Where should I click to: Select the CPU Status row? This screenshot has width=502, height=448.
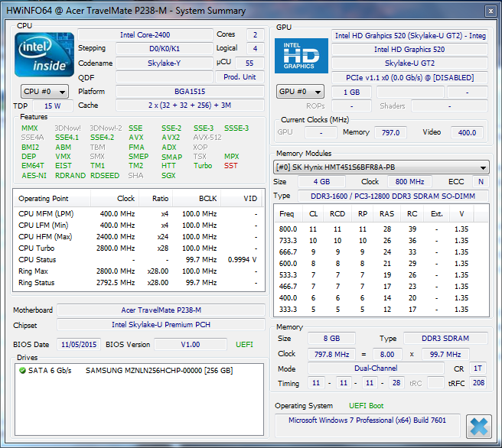tap(138, 260)
